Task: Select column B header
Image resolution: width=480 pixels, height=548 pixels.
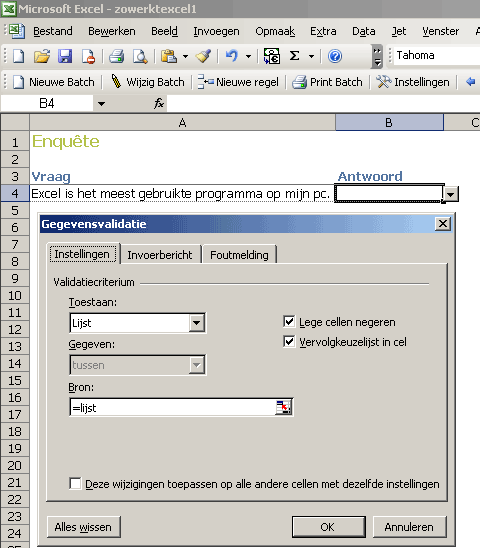Action: (x=389, y=123)
